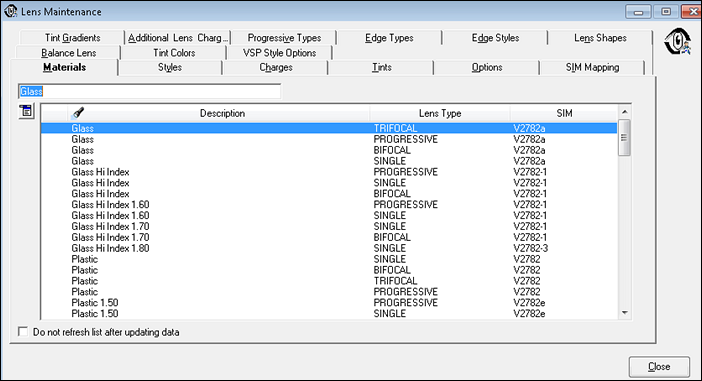Select the Plastic BIFOCAL row

[329, 270]
